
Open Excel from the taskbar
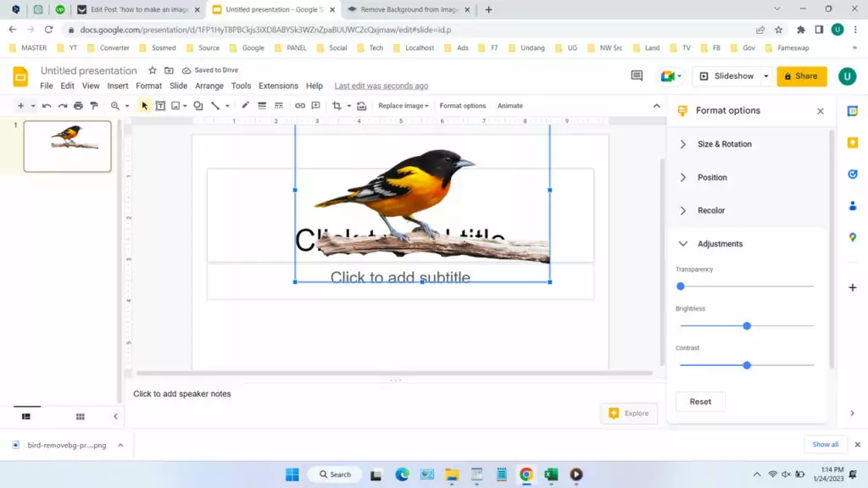(551, 474)
